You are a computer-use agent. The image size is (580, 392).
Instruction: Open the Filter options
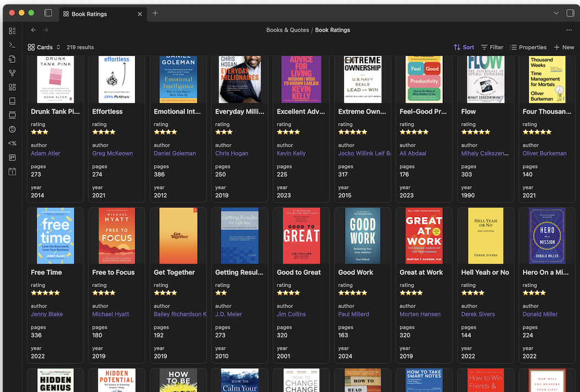[492, 47]
